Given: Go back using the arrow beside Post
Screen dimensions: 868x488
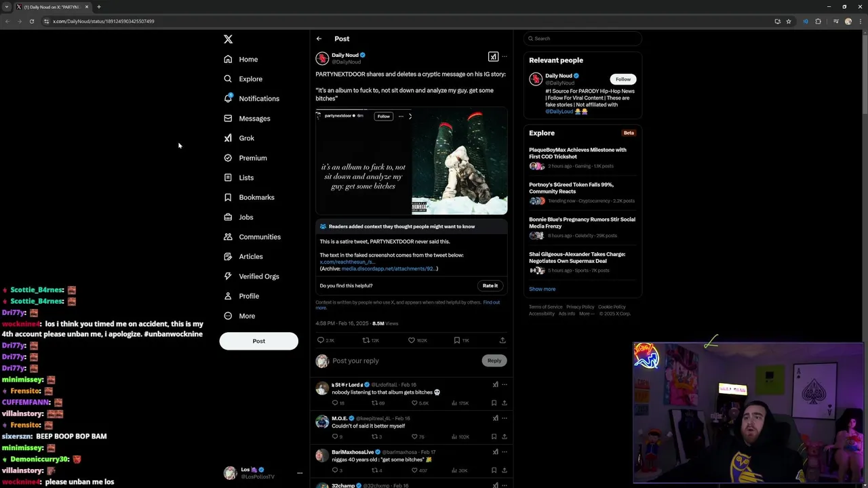Looking at the screenshot, I should tap(319, 39).
